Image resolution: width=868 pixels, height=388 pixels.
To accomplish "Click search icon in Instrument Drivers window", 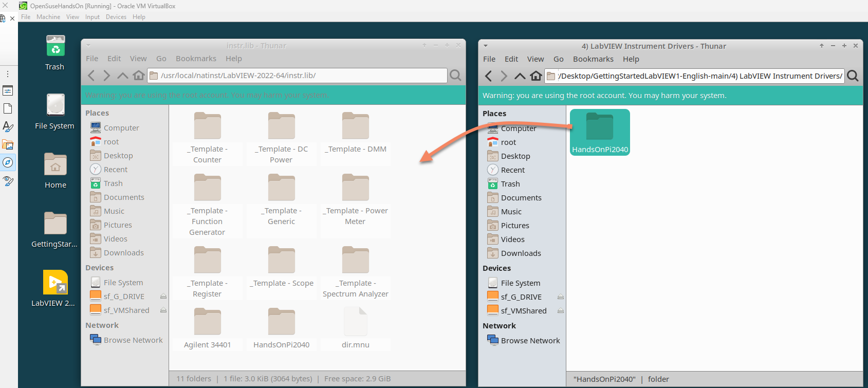I will coord(853,76).
